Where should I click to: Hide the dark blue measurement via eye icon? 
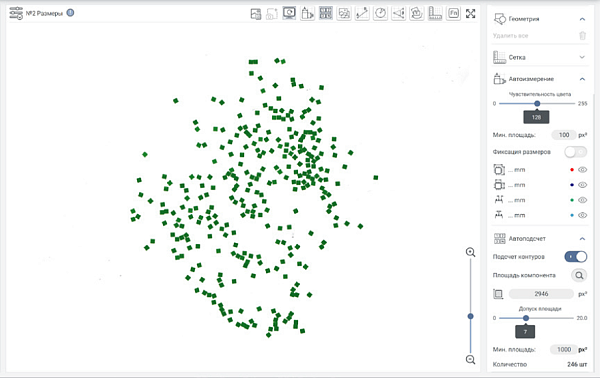[x=582, y=185]
